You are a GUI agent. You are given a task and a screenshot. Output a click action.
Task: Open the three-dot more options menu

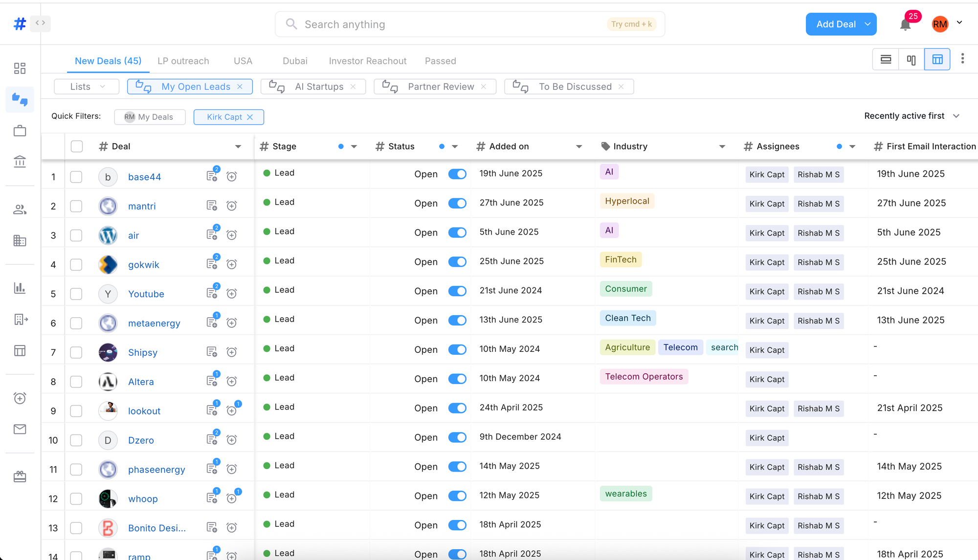point(962,59)
